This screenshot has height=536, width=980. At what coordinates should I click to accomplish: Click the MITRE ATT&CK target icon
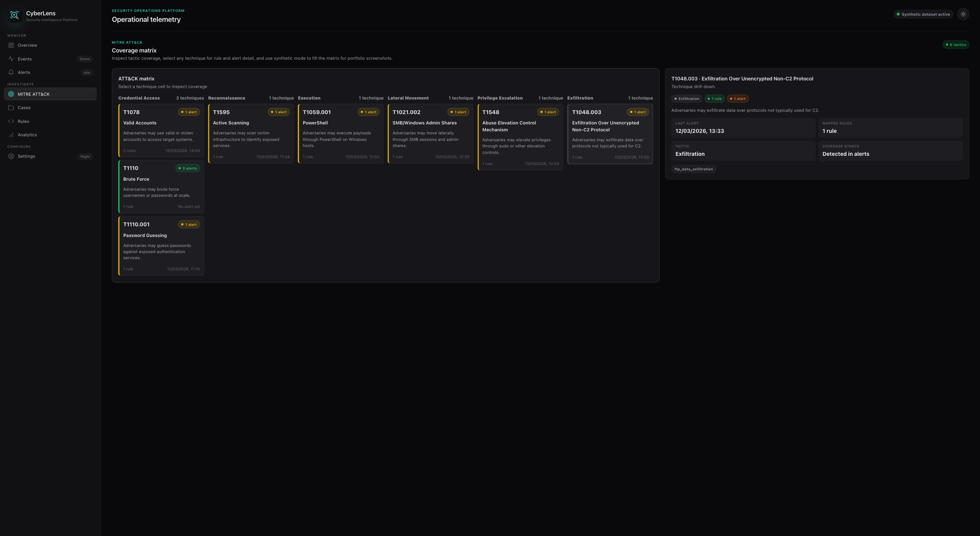(x=11, y=94)
